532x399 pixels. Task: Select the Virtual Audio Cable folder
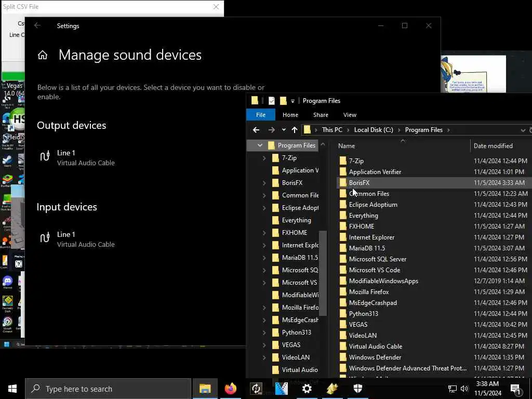pos(376,347)
